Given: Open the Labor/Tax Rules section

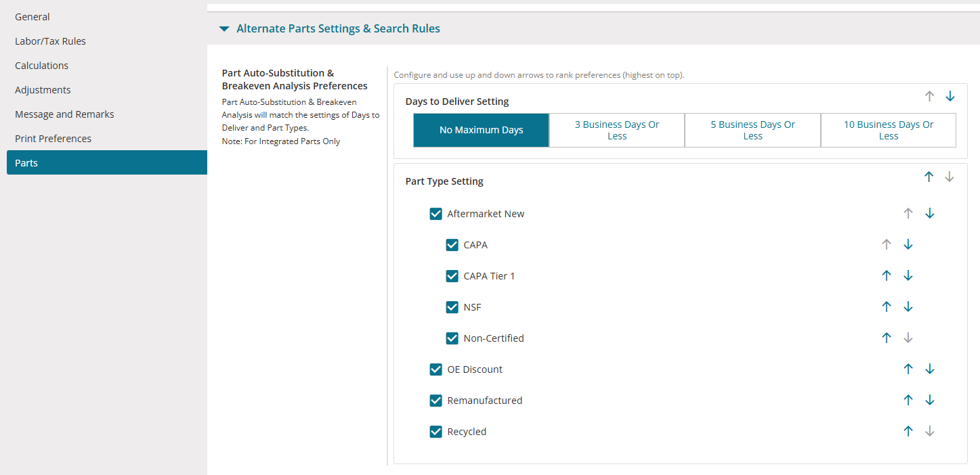Looking at the screenshot, I should [x=50, y=41].
